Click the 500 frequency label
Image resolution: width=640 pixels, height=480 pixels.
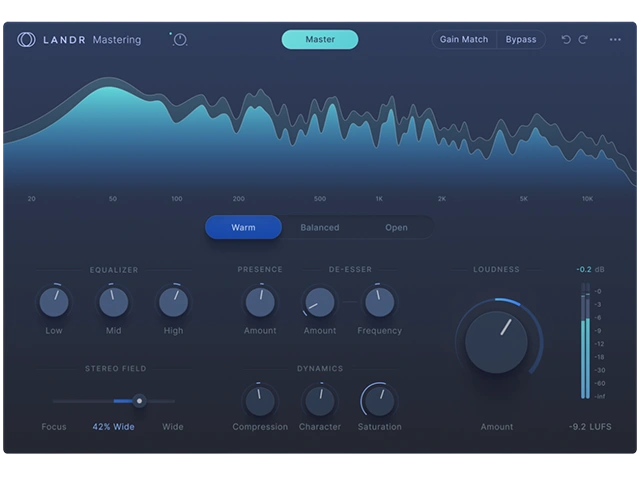tap(320, 199)
